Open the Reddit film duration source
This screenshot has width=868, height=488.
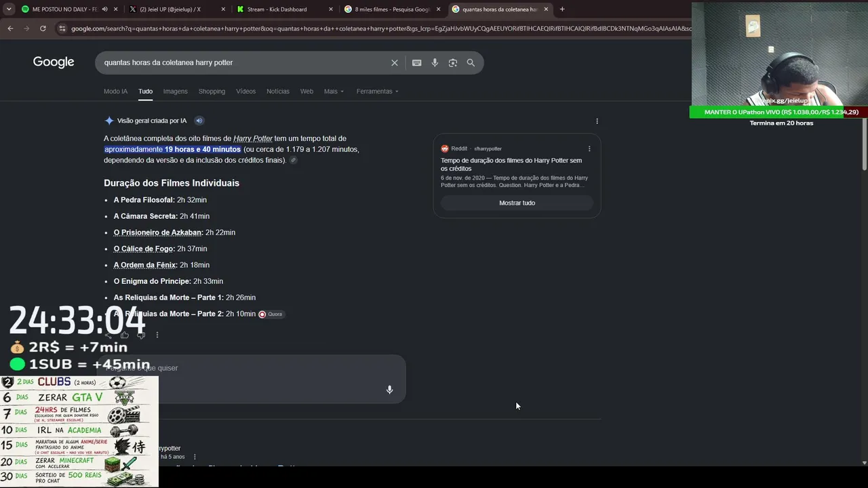tap(511, 165)
